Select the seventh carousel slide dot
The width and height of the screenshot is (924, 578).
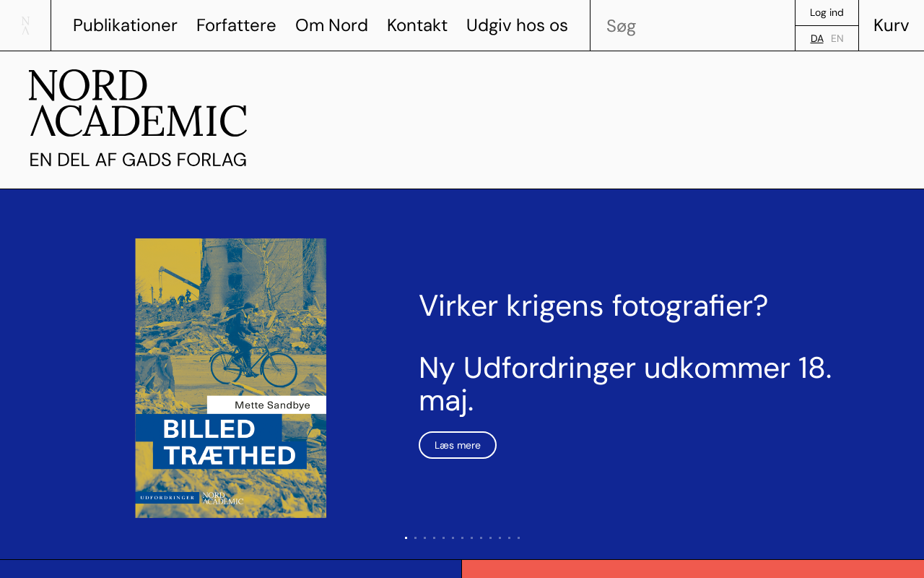(x=462, y=538)
